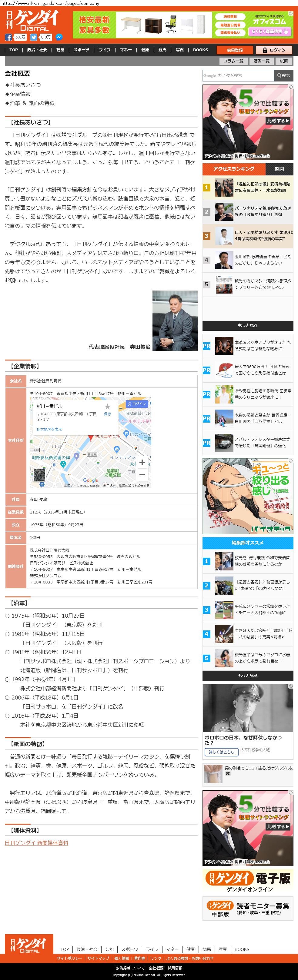The width and height of the screenshot is (298, 980).
Task: Click もっと見る under access ranking
Action: (x=248, y=326)
